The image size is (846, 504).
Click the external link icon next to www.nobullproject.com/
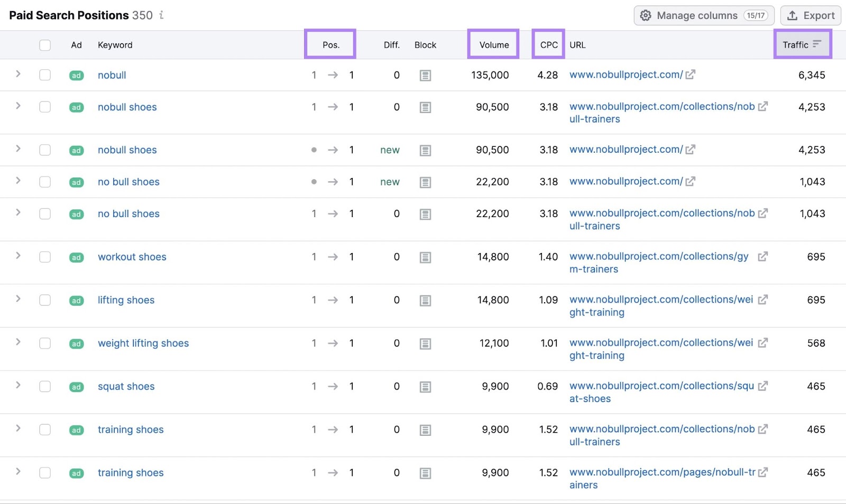[690, 74]
